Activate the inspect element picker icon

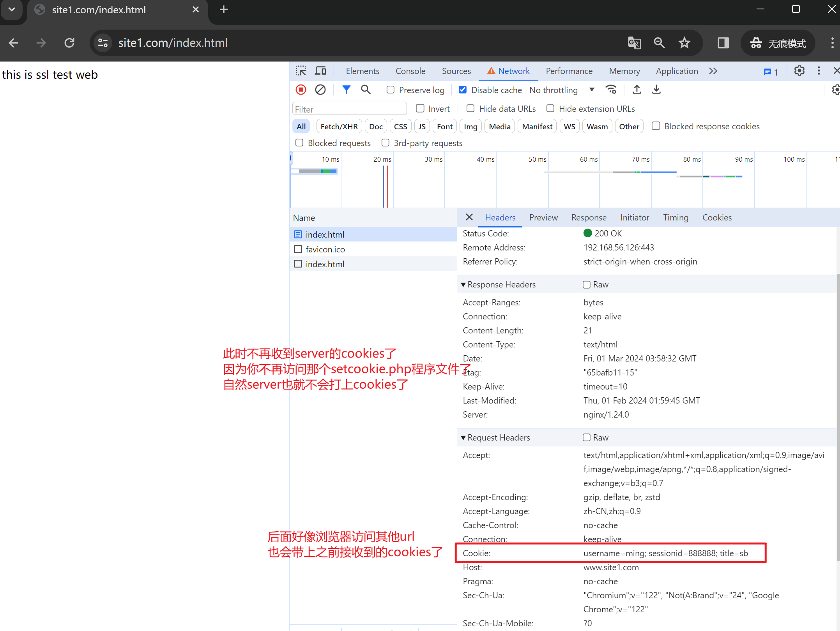tap(301, 71)
